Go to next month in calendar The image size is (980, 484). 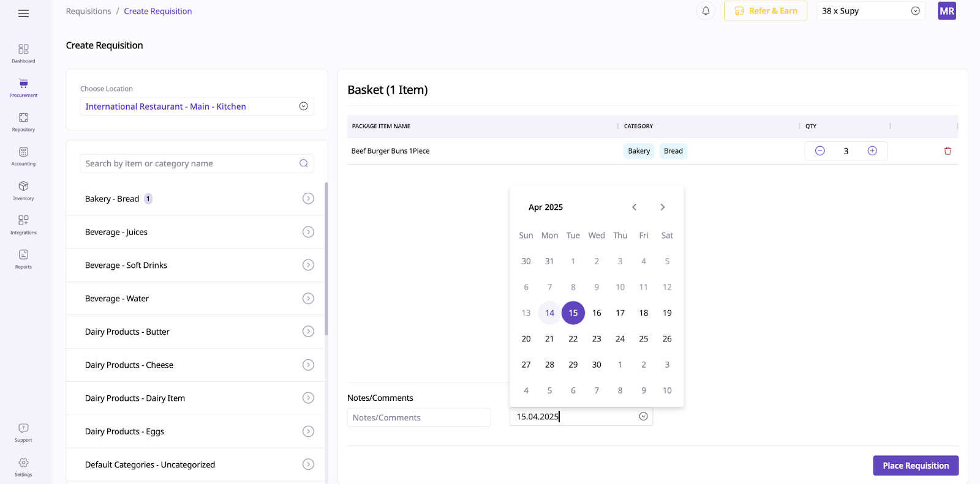[x=662, y=207]
